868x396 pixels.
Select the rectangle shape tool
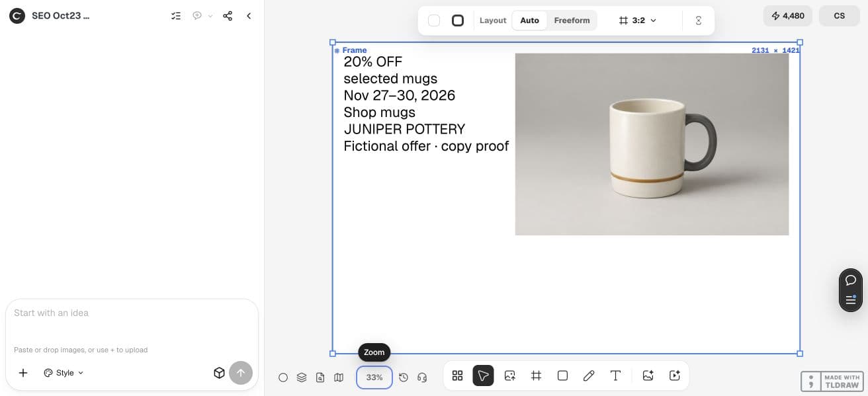tap(562, 376)
